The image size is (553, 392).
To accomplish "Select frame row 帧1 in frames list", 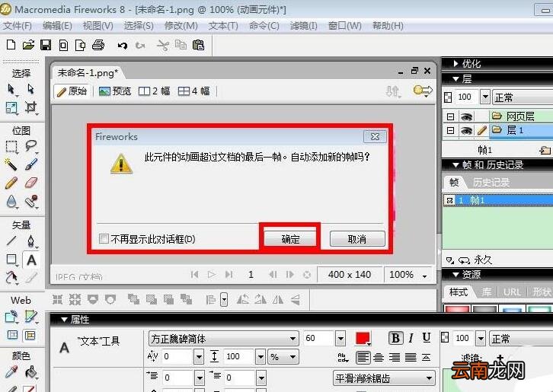I will coord(497,201).
